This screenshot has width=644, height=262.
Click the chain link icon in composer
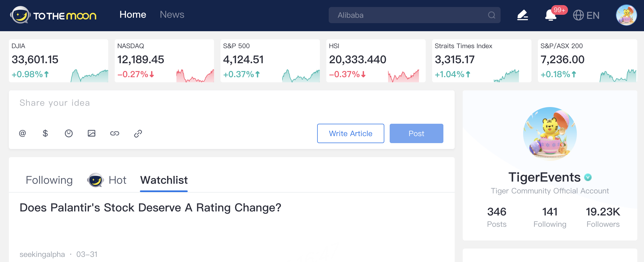115,133
